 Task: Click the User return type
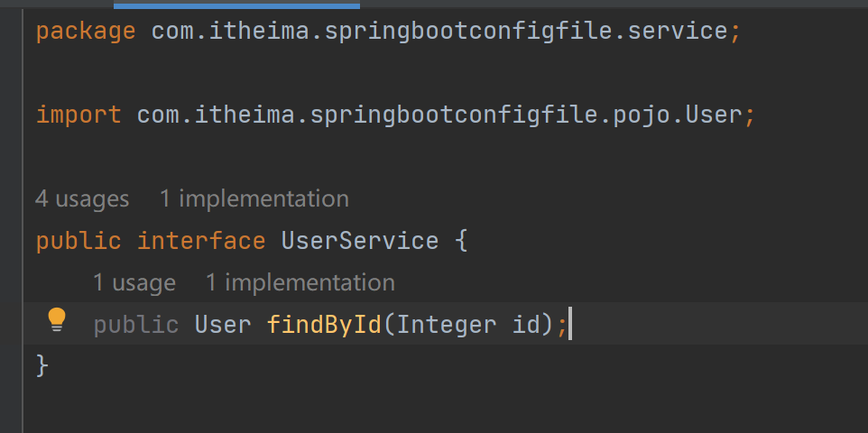click(223, 325)
